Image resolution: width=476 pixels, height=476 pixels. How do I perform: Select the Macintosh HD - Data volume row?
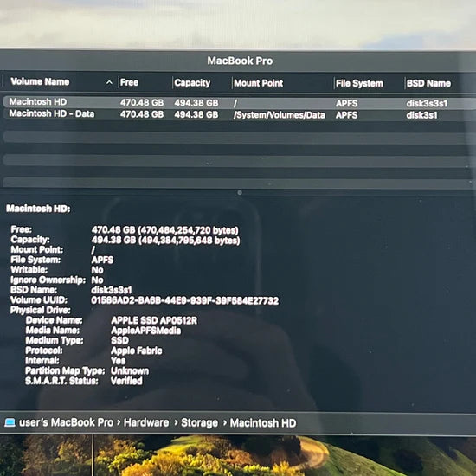239,114
